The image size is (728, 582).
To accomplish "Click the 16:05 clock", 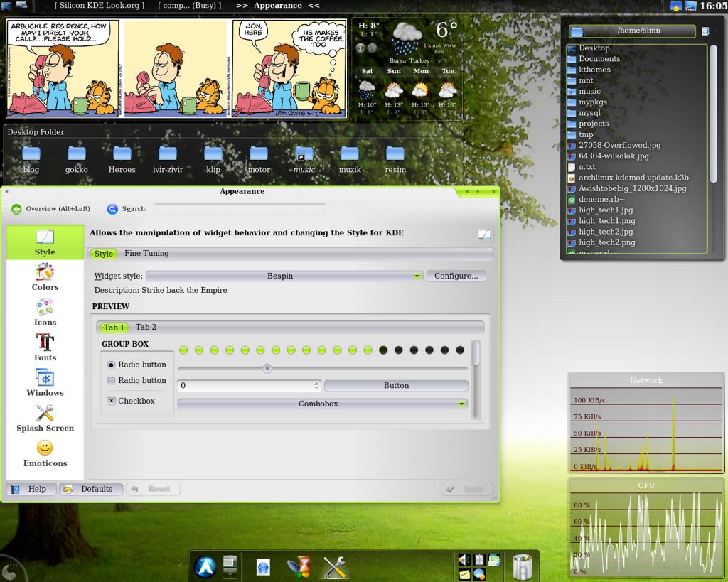I will click(713, 6).
